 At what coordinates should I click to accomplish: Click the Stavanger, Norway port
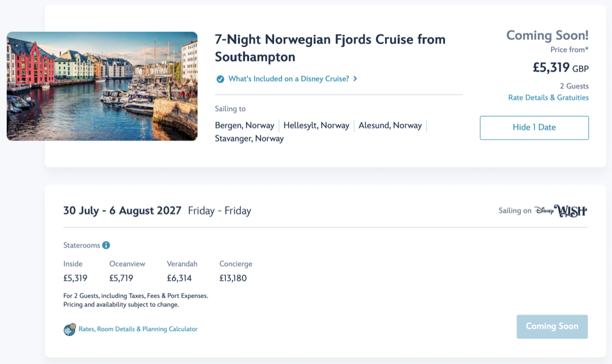pos(249,139)
